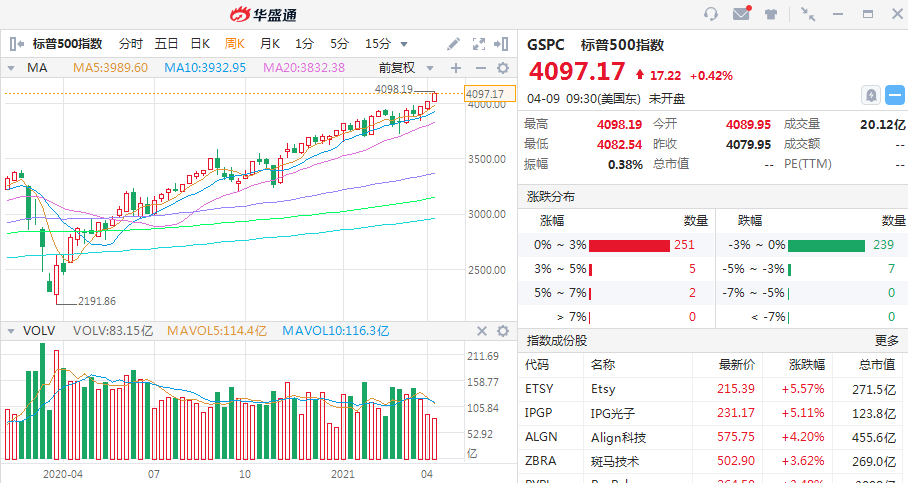Click the 251 gainers count
Viewport: 908px width, 483px height.
(x=684, y=245)
